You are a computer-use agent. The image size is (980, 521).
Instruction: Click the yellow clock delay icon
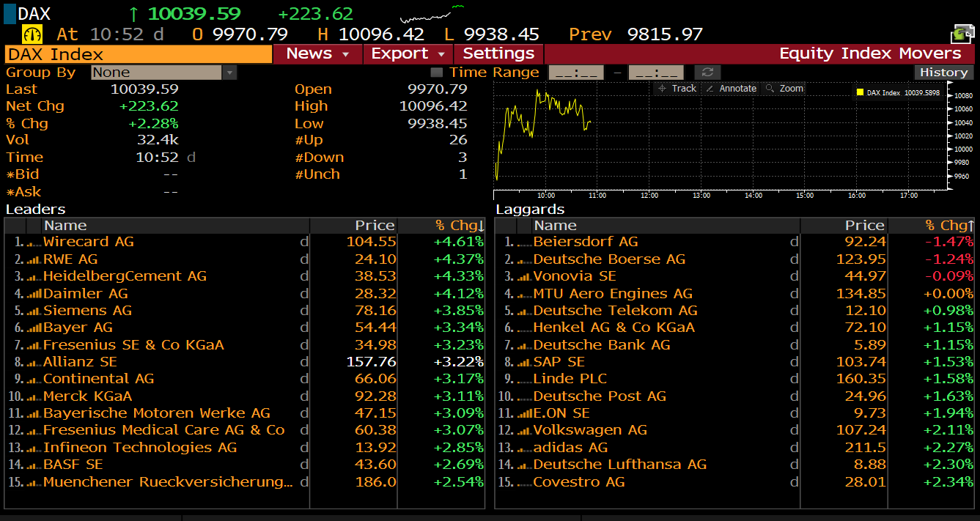[x=32, y=34]
